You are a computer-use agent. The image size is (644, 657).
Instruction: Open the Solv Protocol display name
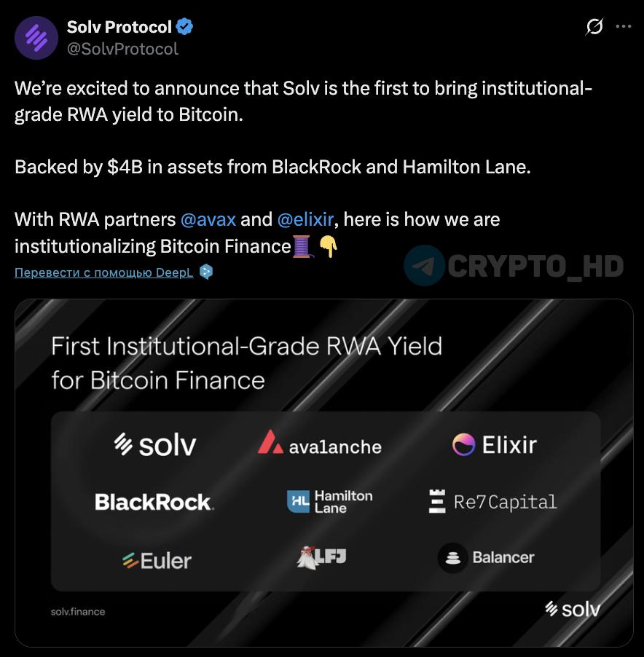(119, 27)
